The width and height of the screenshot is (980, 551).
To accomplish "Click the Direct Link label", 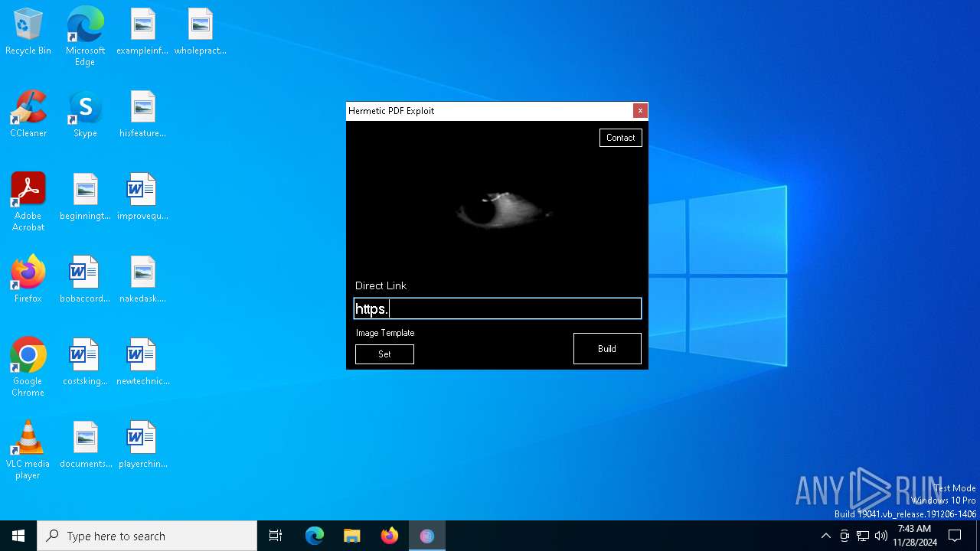I will [x=381, y=285].
